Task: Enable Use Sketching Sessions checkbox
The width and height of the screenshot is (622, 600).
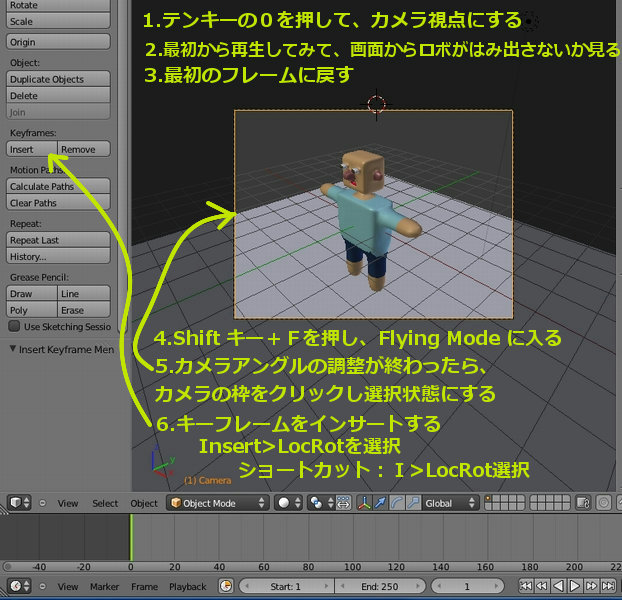Action: pos(14,326)
